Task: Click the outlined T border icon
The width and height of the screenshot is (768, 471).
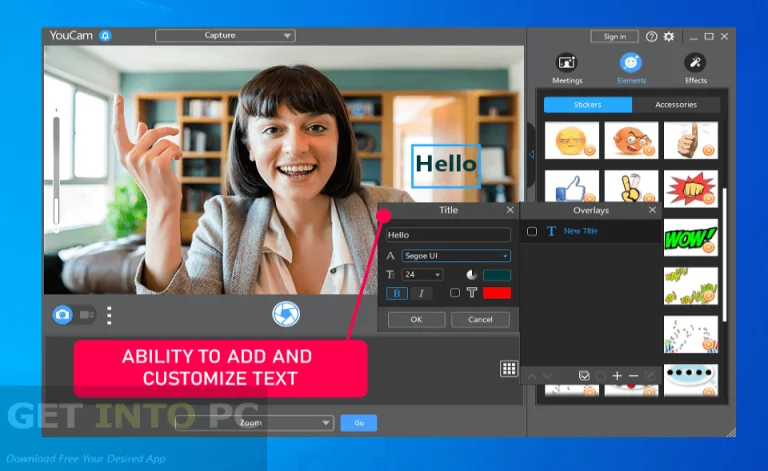Action: coord(472,293)
